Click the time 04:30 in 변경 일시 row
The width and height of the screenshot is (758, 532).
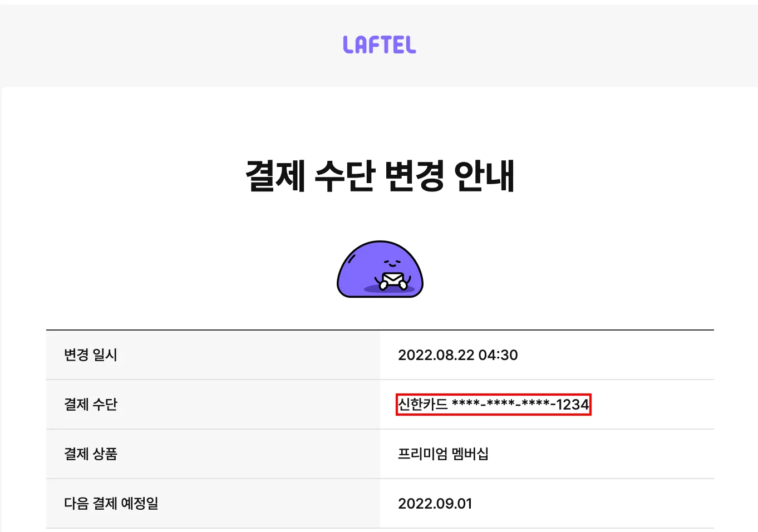pyautogui.click(x=498, y=355)
